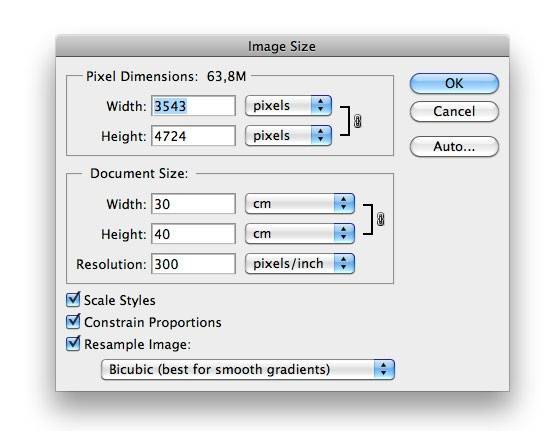This screenshot has height=431, width=558.
Task: Expand the Bicubic resampling method menu
Action: tap(248, 369)
